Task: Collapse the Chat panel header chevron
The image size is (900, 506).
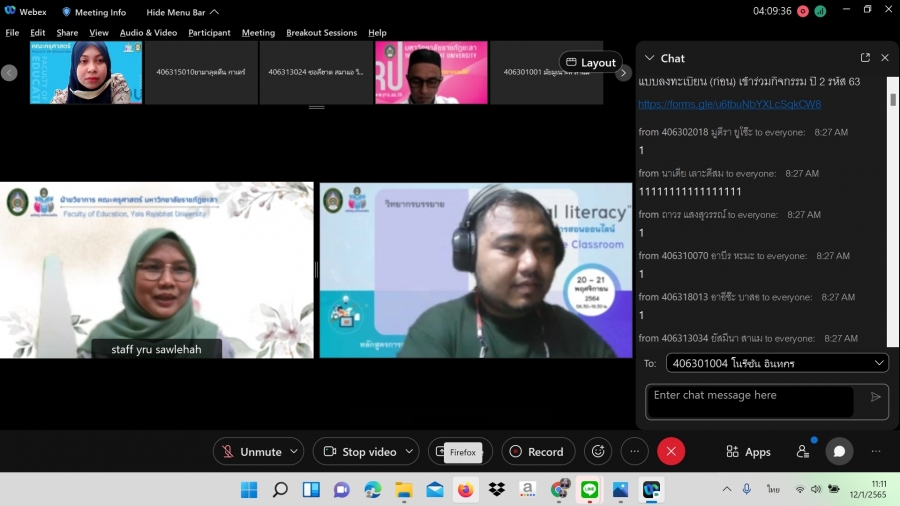Action: point(649,58)
